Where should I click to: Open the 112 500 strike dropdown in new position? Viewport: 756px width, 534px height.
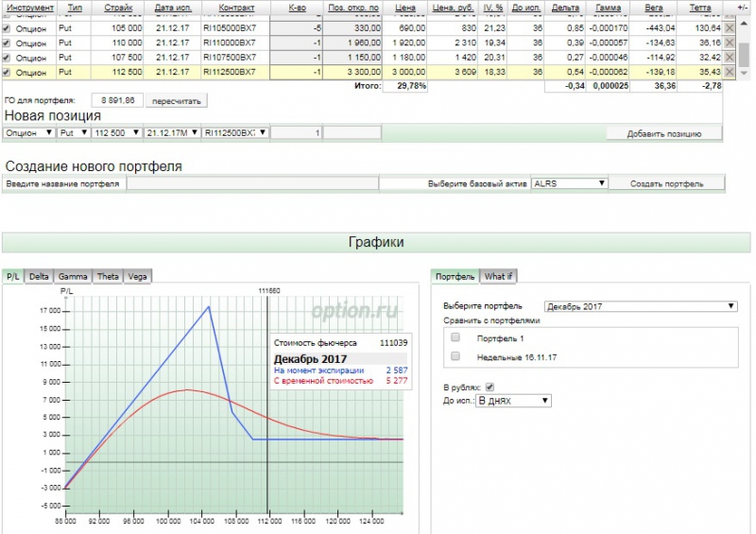click(117, 133)
